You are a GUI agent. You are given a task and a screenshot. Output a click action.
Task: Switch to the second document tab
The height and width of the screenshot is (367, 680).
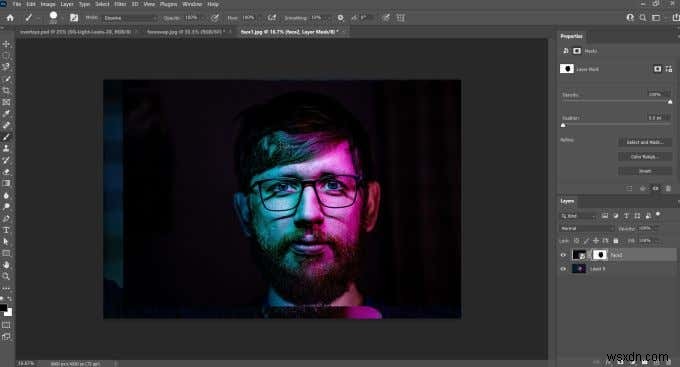click(185, 32)
